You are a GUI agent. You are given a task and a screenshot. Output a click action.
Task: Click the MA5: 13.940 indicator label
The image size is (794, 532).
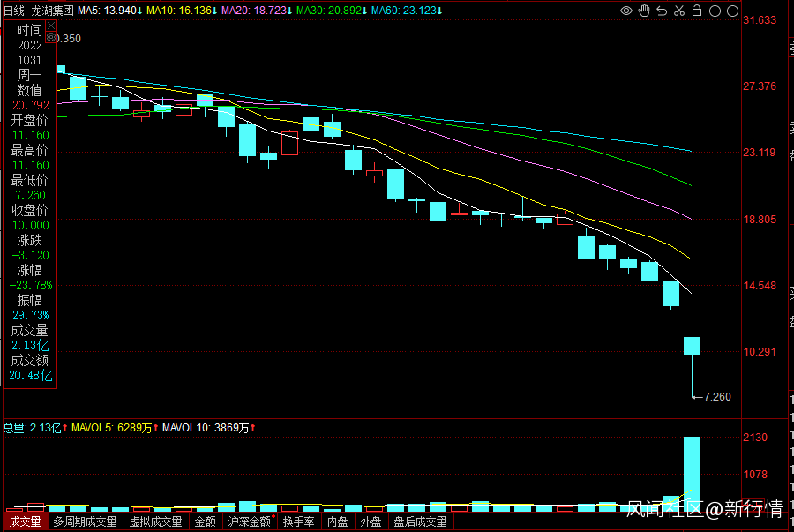click(x=110, y=11)
